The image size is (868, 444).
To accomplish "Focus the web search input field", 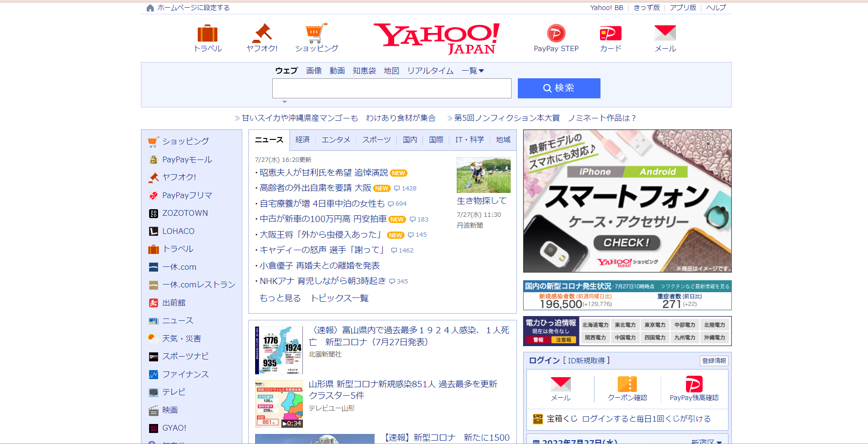I will 392,88.
